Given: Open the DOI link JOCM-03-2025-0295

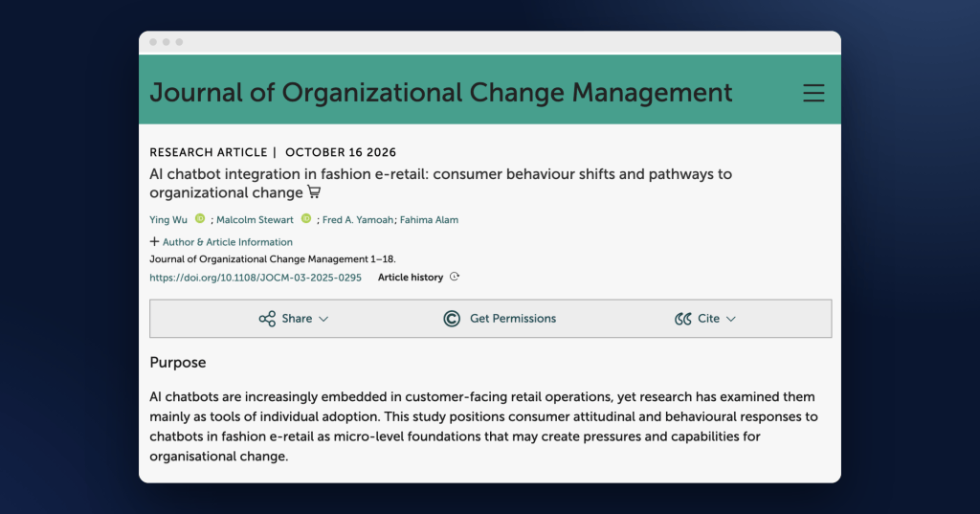Looking at the screenshot, I should coord(255,278).
